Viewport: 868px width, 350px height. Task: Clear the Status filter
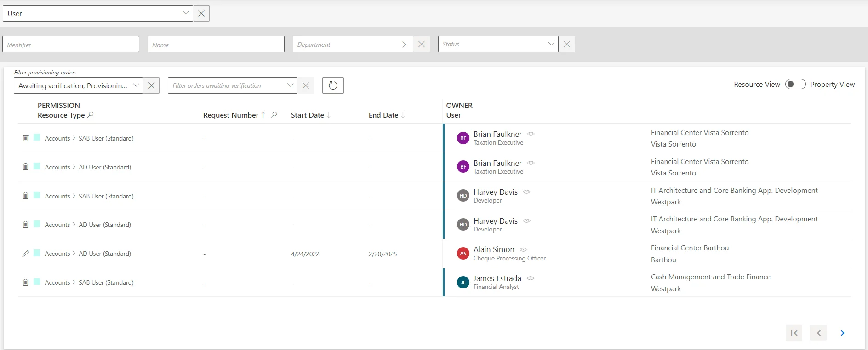click(567, 44)
